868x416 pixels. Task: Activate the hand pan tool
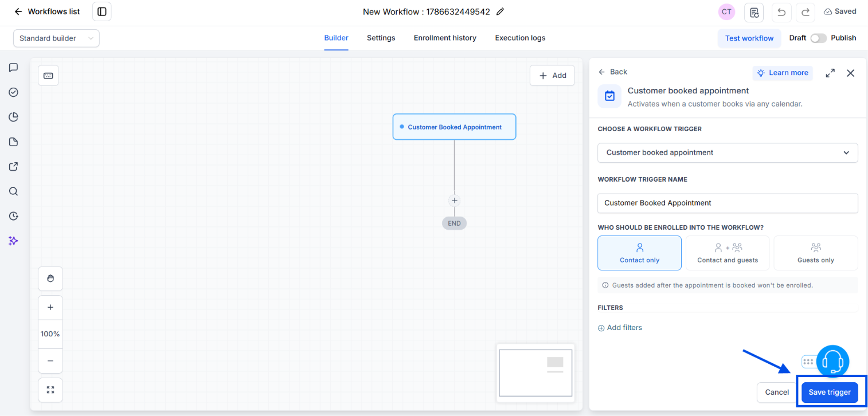click(50, 278)
